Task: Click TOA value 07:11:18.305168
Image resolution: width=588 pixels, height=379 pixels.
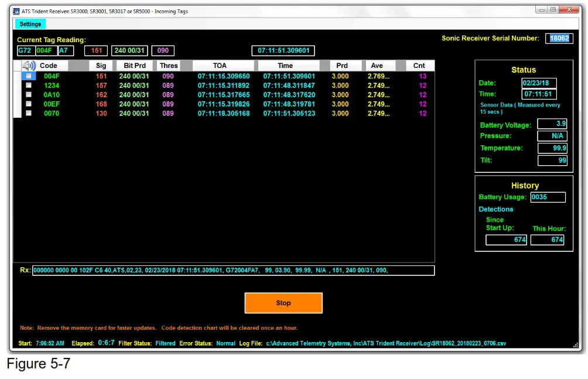Action: tap(224, 113)
